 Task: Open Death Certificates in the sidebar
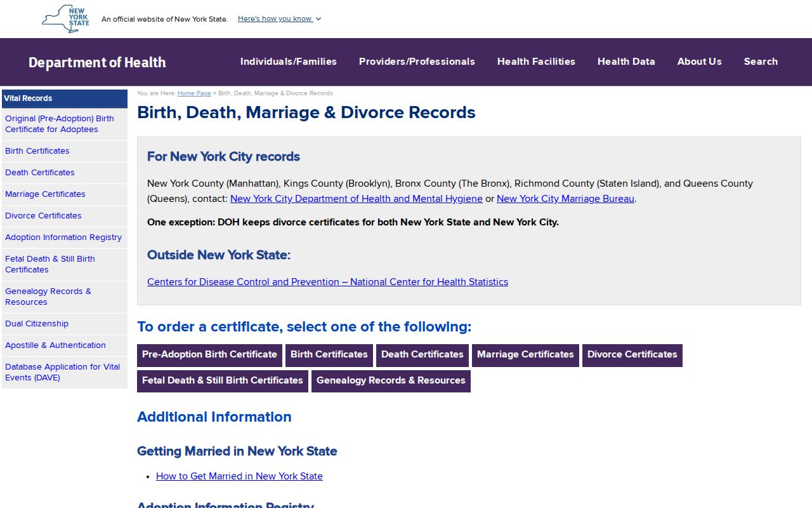tap(65, 173)
